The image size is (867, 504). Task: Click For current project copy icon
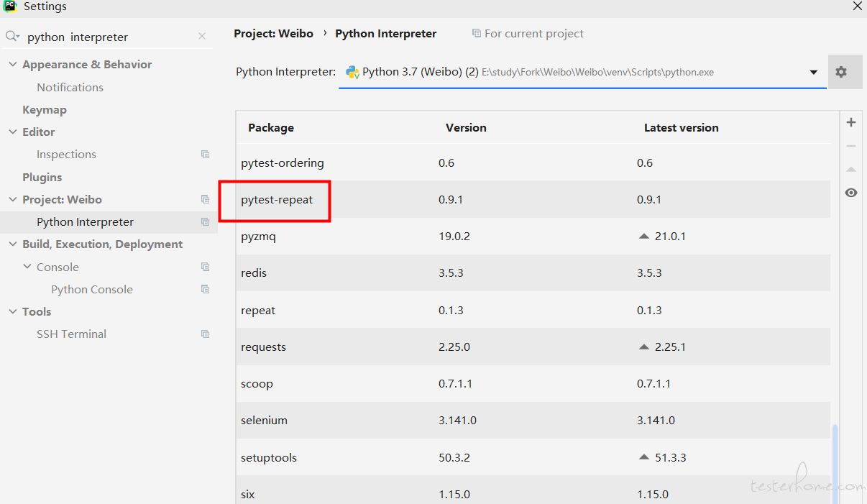pos(476,34)
